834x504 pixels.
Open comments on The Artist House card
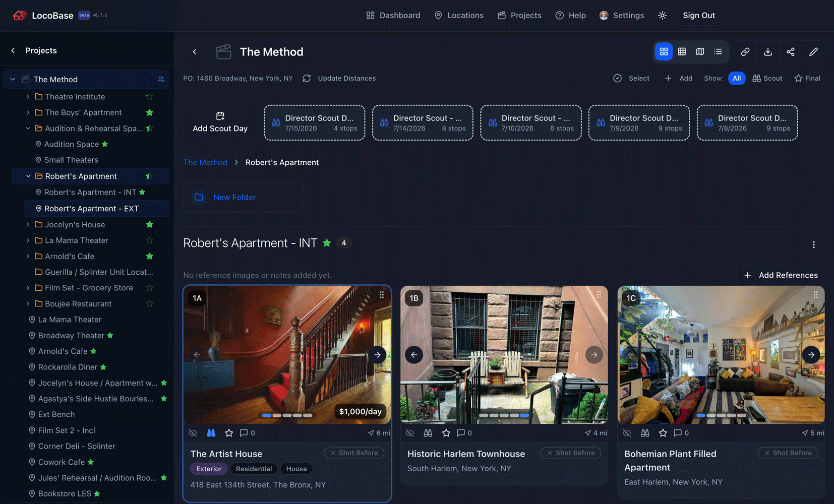click(247, 433)
